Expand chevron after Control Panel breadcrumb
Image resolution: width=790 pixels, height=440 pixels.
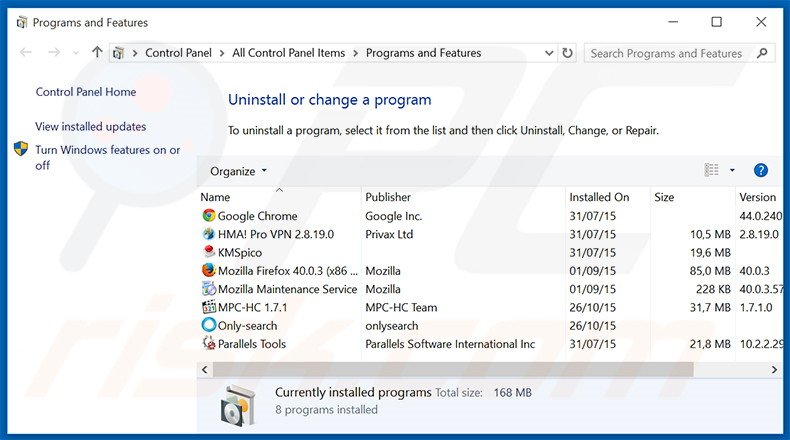point(222,53)
